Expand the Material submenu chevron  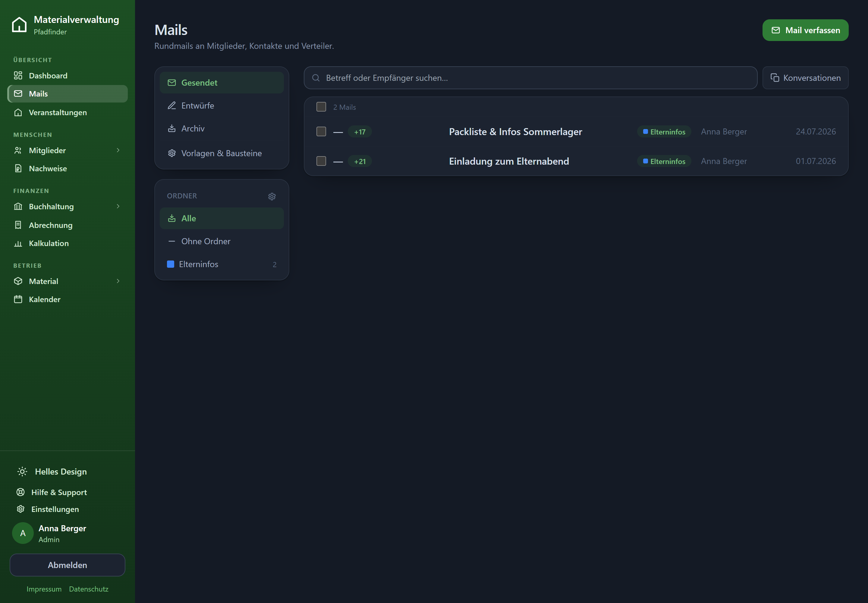(118, 281)
